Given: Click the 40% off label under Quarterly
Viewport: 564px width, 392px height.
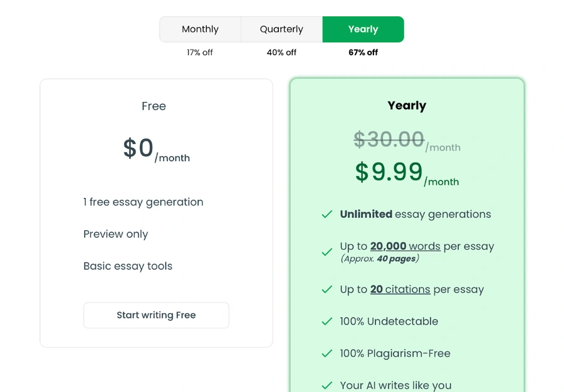Looking at the screenshot, I should [281, 53].
